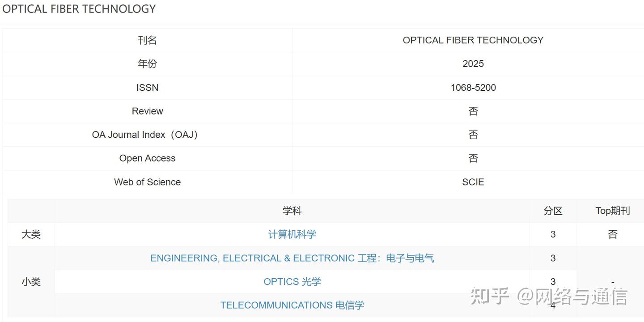This screenshot has height=322, width=644.
Task: Click the Open Access label cell
Action: coord(147,158)
